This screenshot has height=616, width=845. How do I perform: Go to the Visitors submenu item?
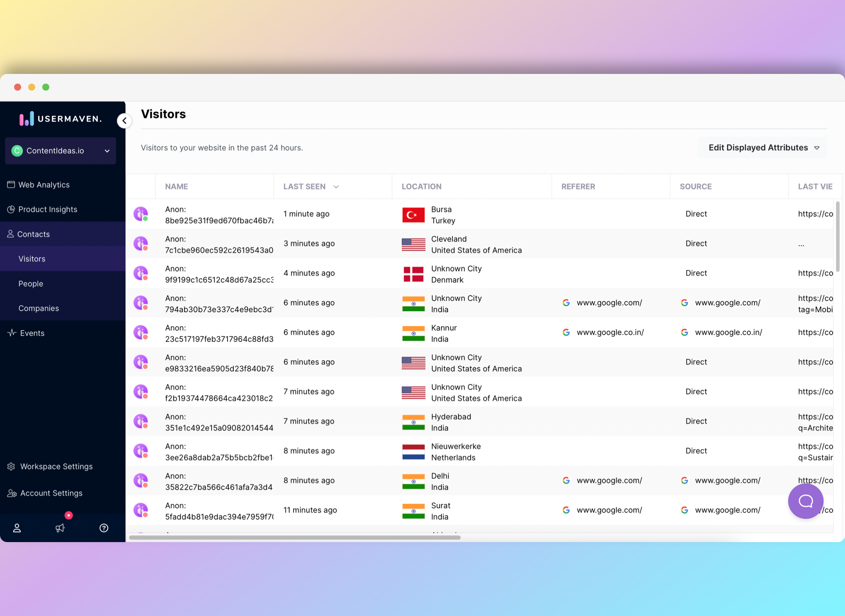pyautogui.click(x=32, y=259)
